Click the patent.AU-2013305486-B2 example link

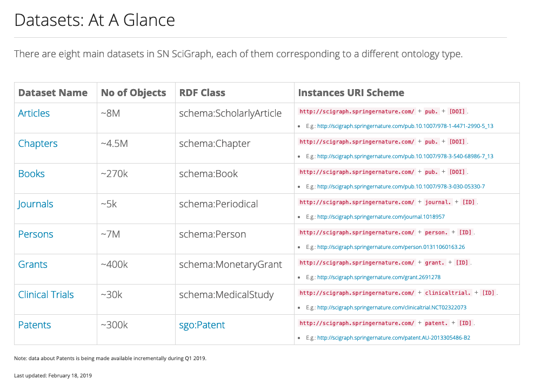click(x=393, y=338)
